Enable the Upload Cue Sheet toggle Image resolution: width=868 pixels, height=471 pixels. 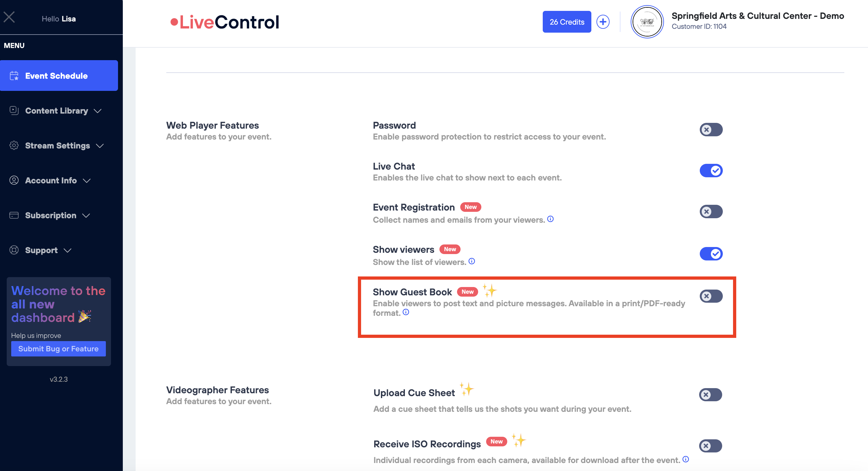(710, 395)
